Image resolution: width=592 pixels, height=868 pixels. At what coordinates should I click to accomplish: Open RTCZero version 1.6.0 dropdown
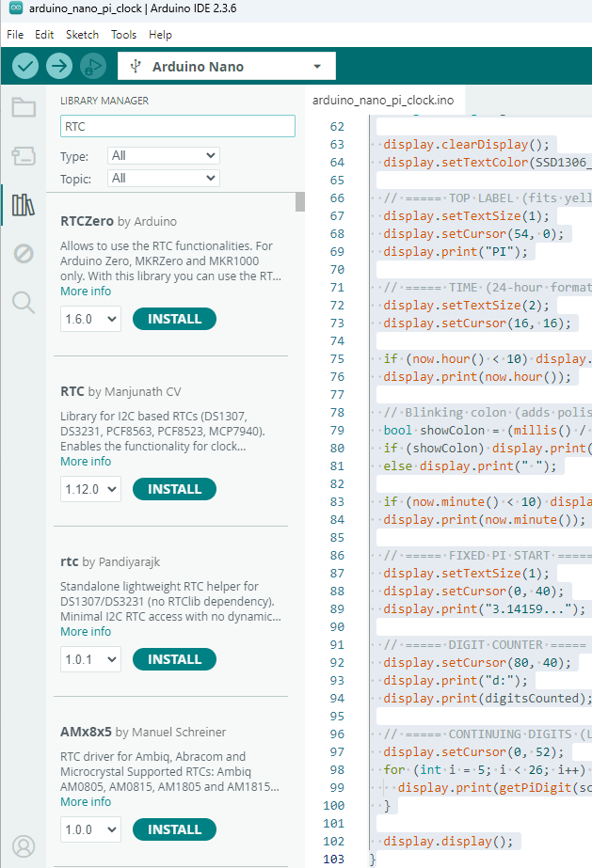[90, 320]
